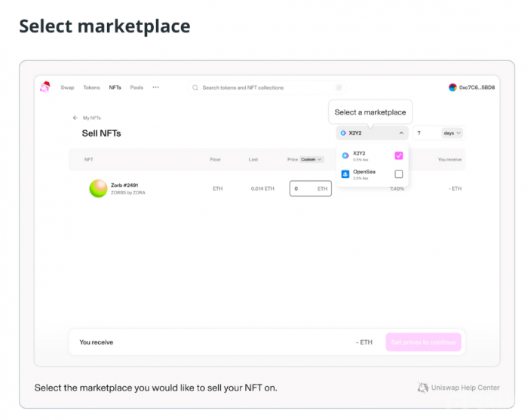The image size is (528, 420).
Task: Open wallet address 0xc7C6...5BD8
Action: coord(477,87)
